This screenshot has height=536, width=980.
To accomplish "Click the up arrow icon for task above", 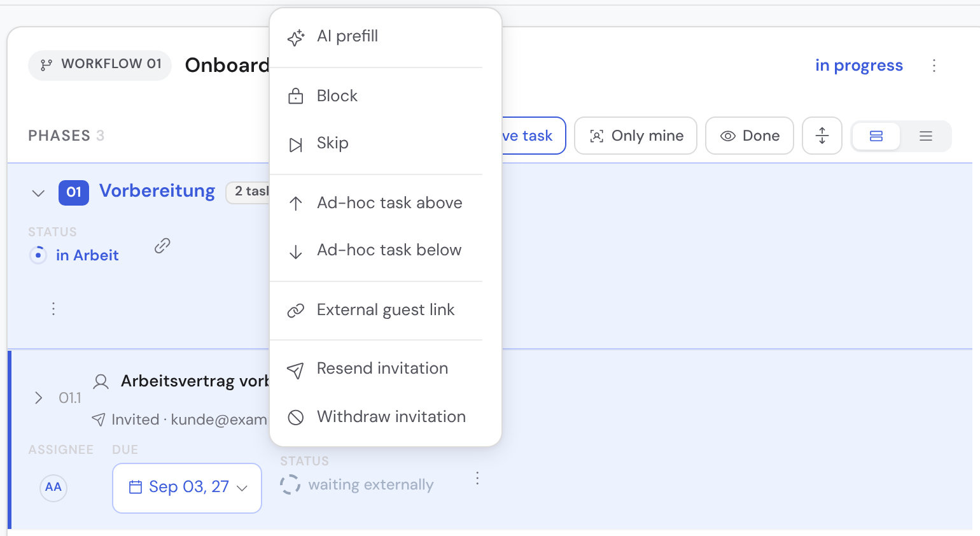I will pyautogui.click(x=296, y=204).
